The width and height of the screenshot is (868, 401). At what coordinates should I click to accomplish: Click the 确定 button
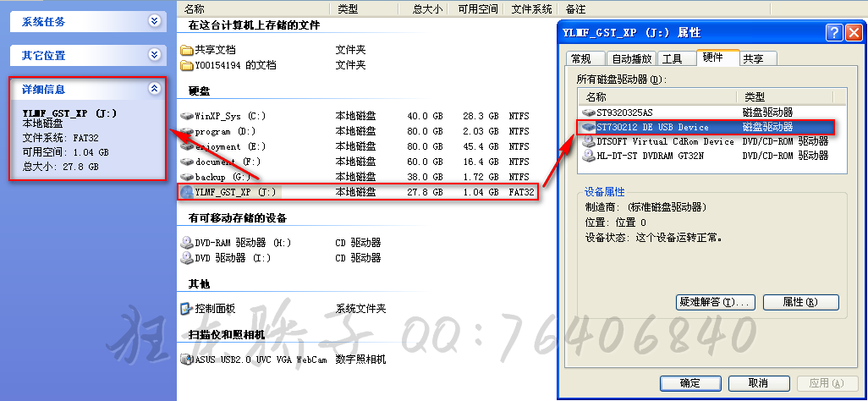click(690, 383)
